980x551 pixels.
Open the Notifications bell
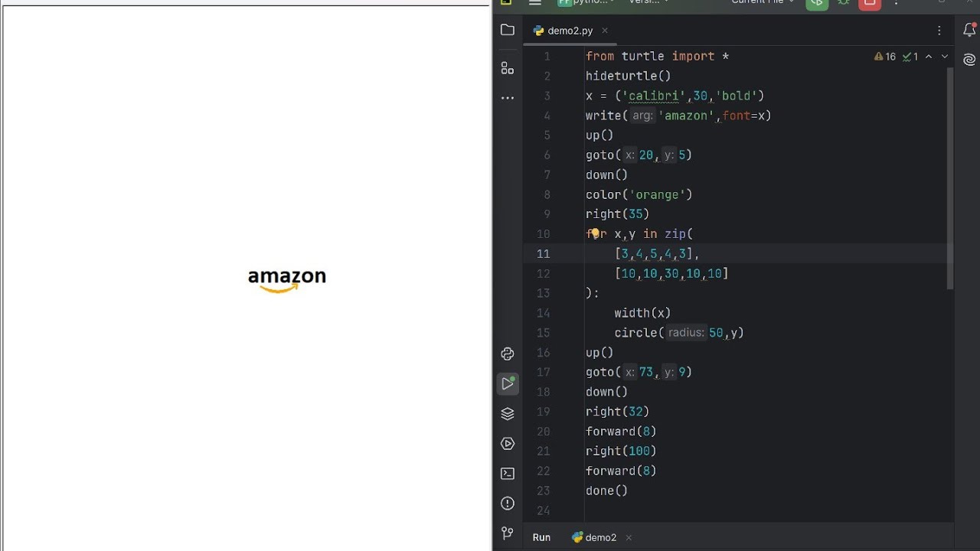tap(969, 31)
